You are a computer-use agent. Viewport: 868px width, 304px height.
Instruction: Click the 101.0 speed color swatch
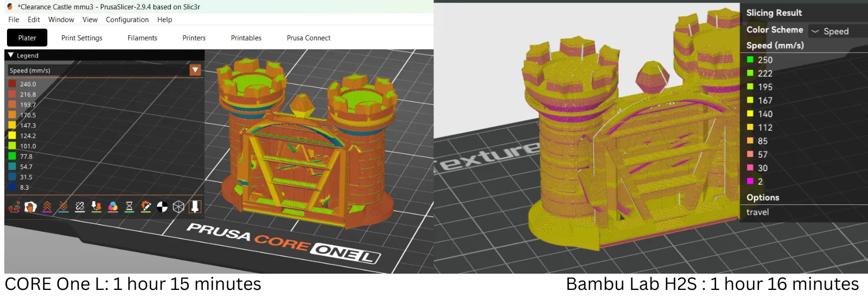tap(12, 146)
